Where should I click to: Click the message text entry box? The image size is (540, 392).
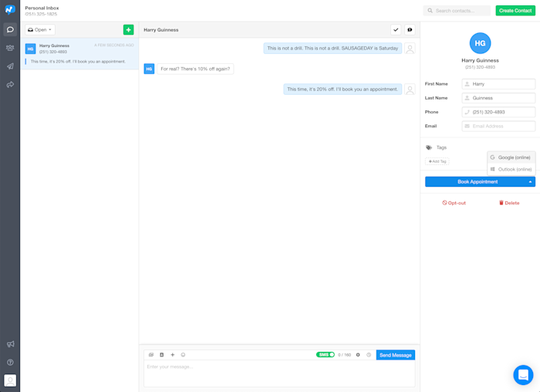[279, 373]
